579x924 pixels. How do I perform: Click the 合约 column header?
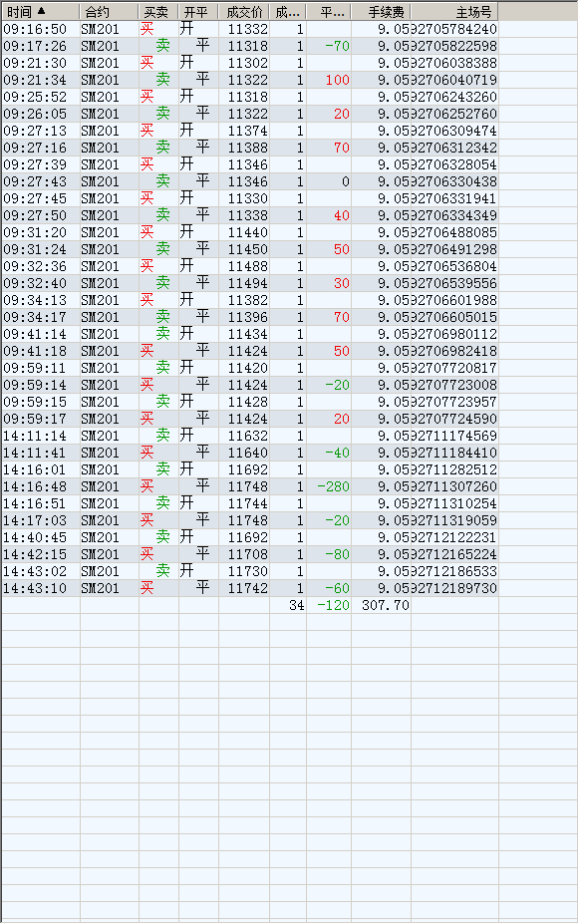pos(109,12)
